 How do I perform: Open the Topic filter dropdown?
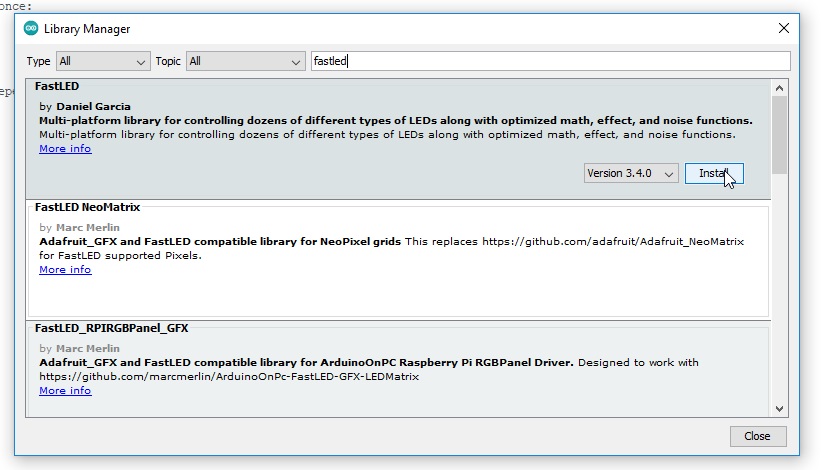[246, 61]
